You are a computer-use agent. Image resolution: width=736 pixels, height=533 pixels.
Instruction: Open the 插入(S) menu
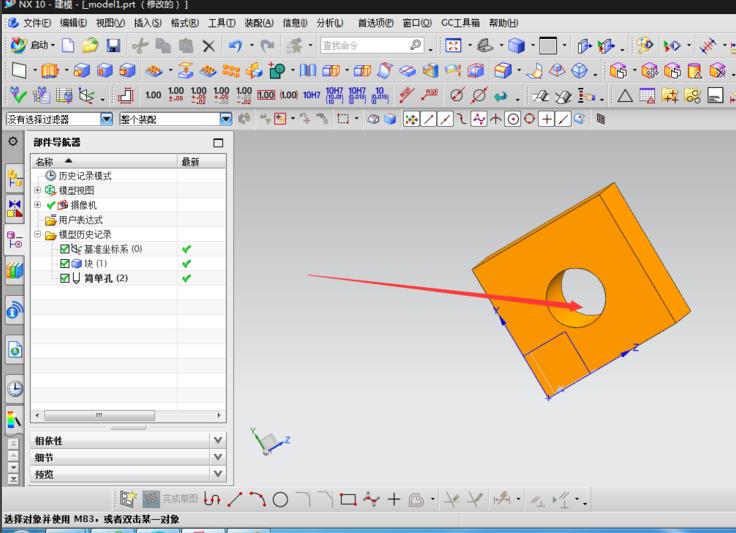coord(147,22)
